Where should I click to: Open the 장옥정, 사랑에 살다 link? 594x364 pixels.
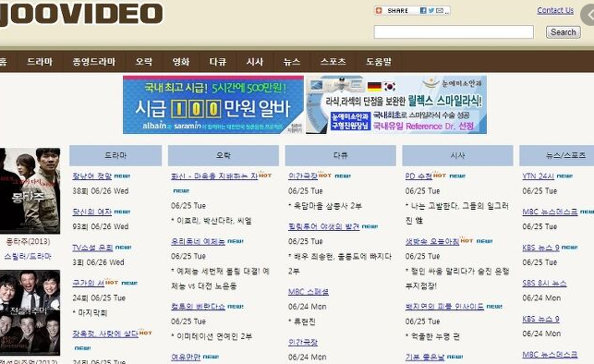pos(105,334)
